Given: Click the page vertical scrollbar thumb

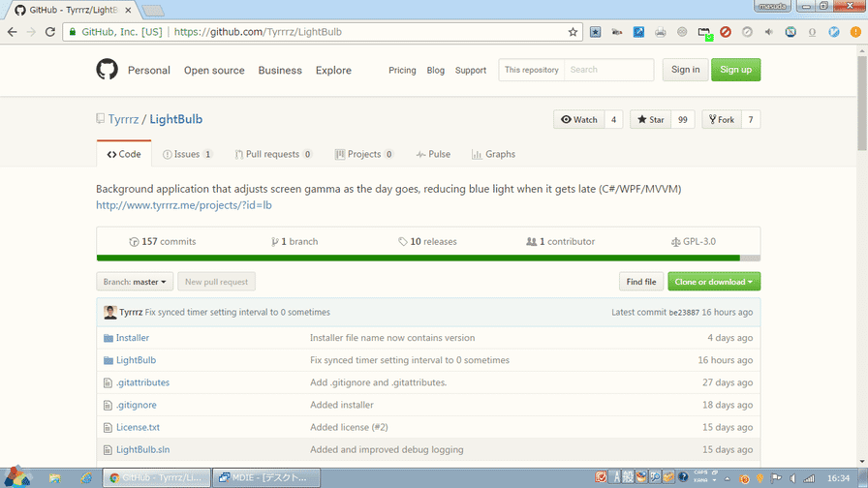Looking at the screenshot, I should click(862, 103).
